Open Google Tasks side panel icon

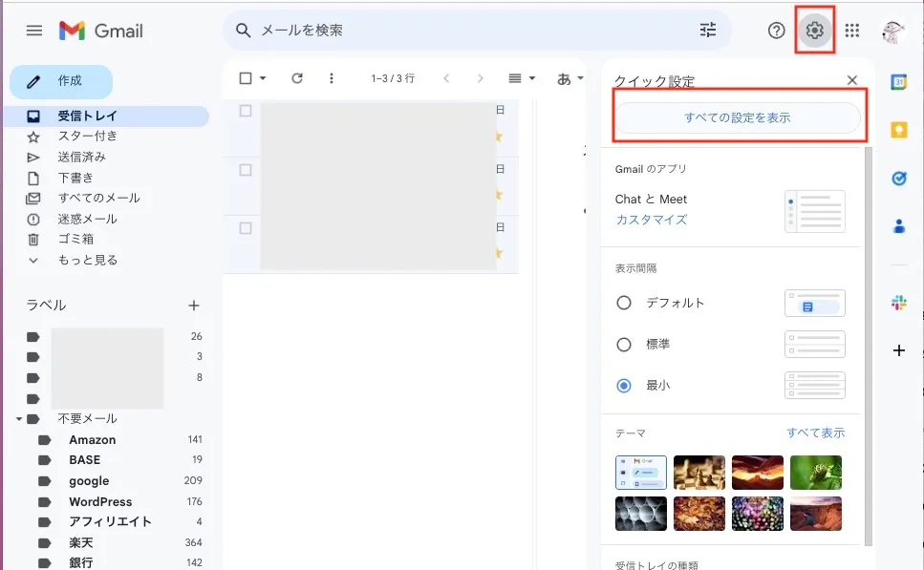click(x=898, y=178)
